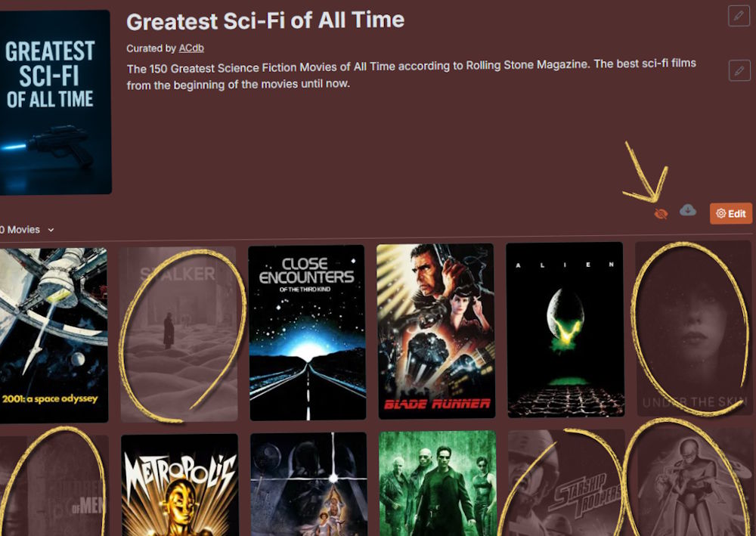Select the faded Under the Skin poster
Viewport: 756px width, 536px height.
coord(694,329)
